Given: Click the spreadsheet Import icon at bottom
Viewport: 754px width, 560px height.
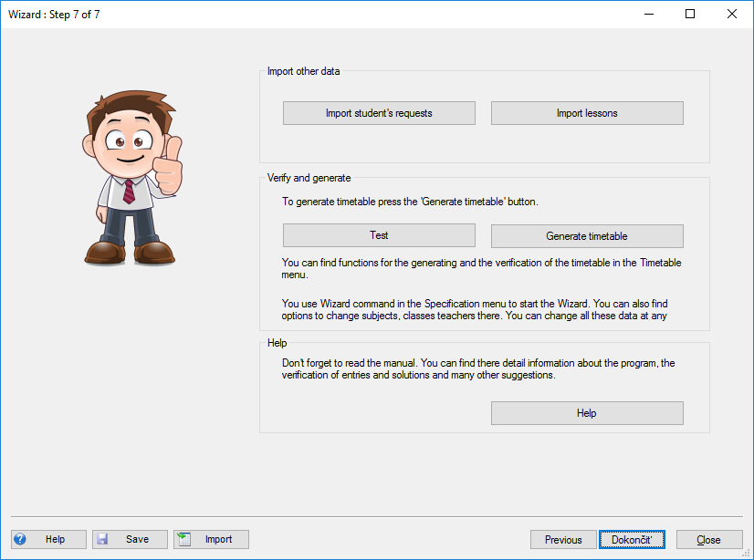Looking at the screenshot, I should click(x=183, y=539).
